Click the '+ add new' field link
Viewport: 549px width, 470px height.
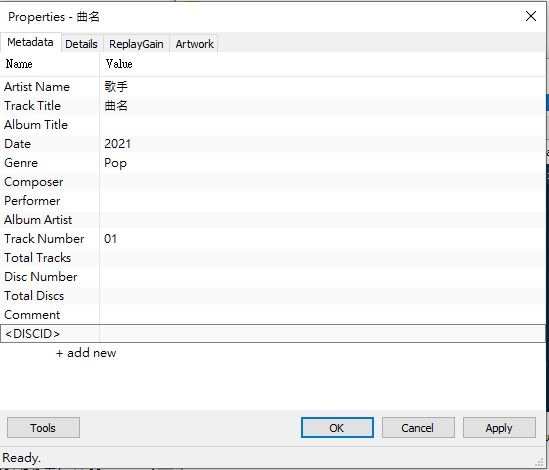tap(86, 353)
